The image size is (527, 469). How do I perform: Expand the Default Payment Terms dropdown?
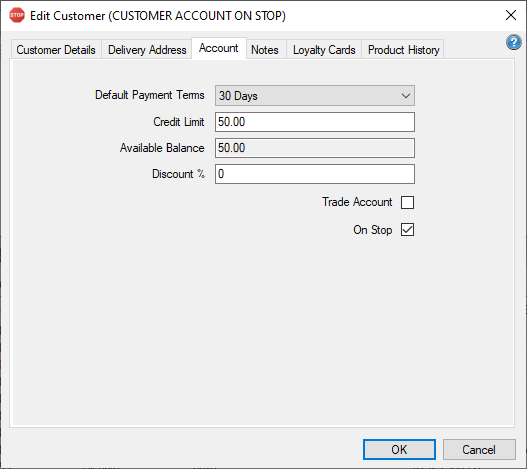click(x=315, y=95)
